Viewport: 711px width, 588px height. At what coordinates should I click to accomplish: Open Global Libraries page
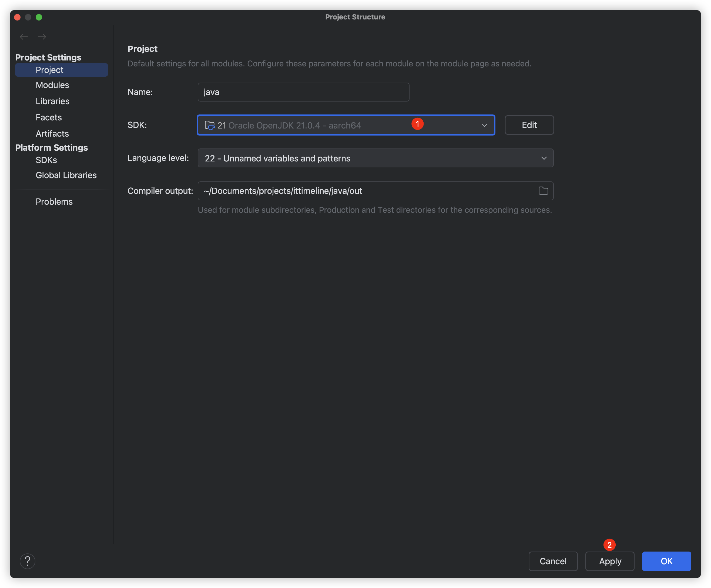[66, 175]
